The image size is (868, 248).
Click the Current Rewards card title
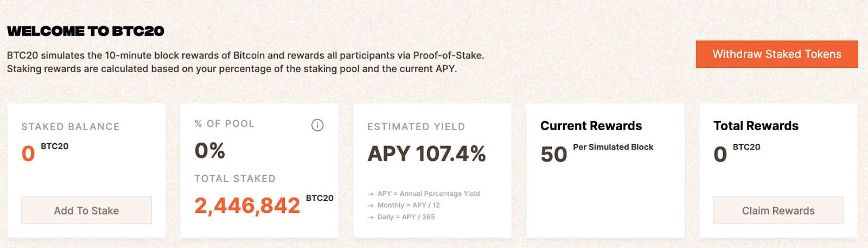tap(591, 126)
